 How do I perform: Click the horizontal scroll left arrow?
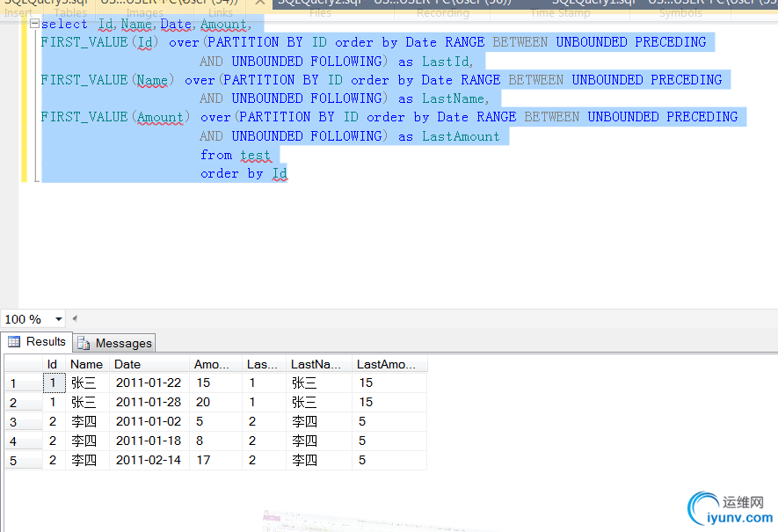(x=75, y=318)
